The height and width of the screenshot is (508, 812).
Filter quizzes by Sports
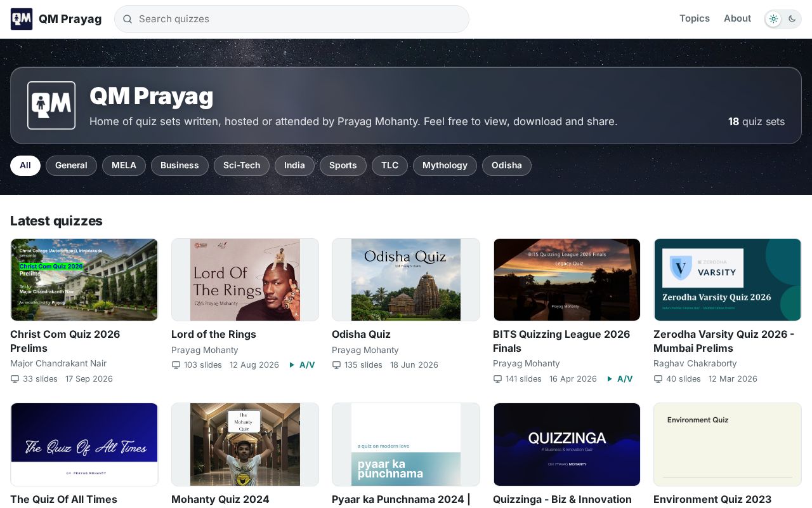(x=343, y=166)
